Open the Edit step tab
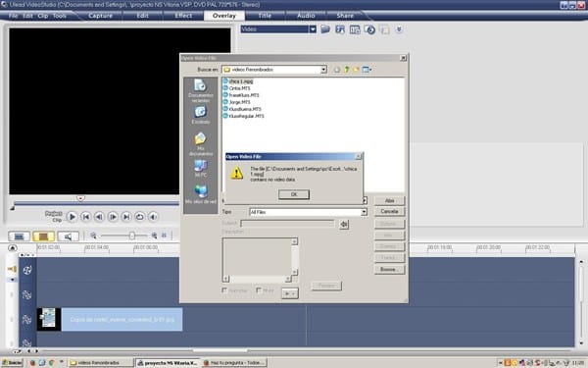Image resolution: width=588 pixels, height=368 pixels. pyautogui.click(x=142, y=16)
